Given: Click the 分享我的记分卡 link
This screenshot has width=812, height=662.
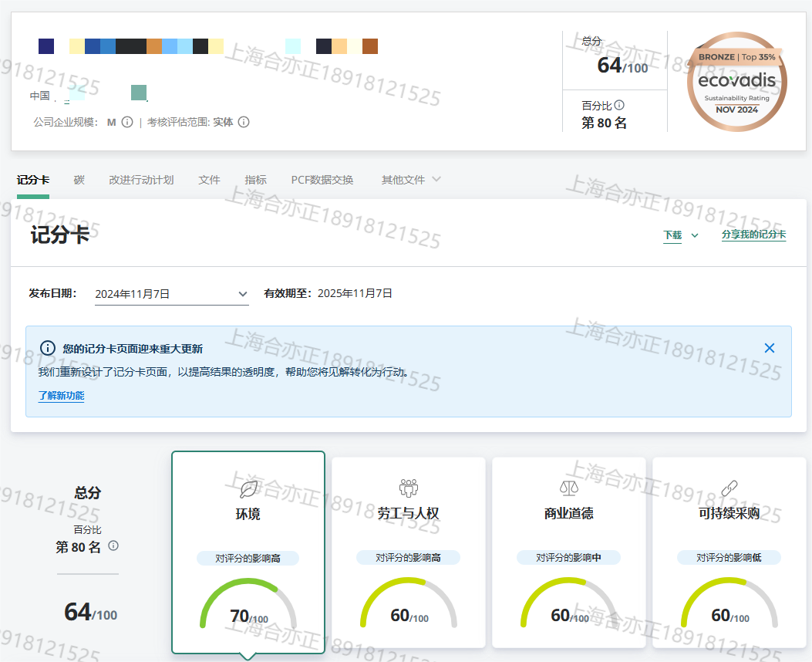Looking at the screenshot, I should pos(753,235).
